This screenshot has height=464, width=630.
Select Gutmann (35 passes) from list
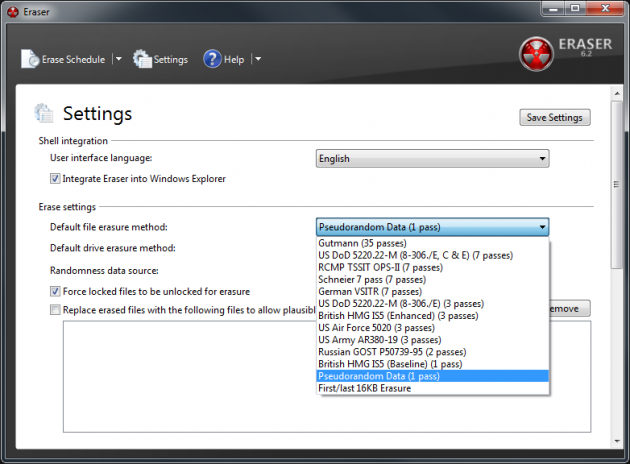433,243
